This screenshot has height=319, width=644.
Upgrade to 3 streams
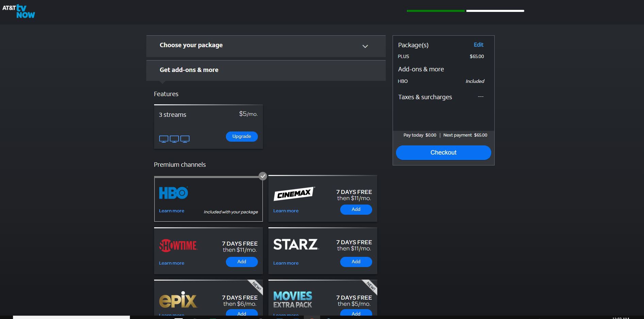pyautogui.click(x=242, y=136)
